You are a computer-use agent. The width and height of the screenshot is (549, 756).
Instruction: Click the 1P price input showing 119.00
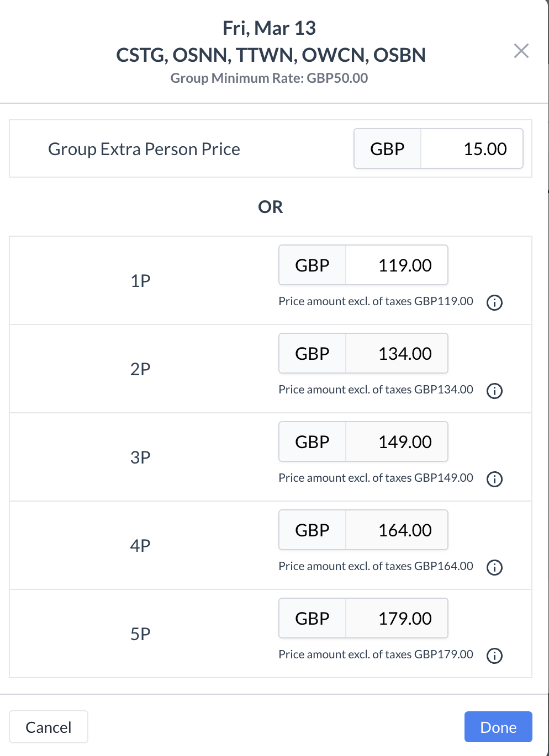point(397,265)
